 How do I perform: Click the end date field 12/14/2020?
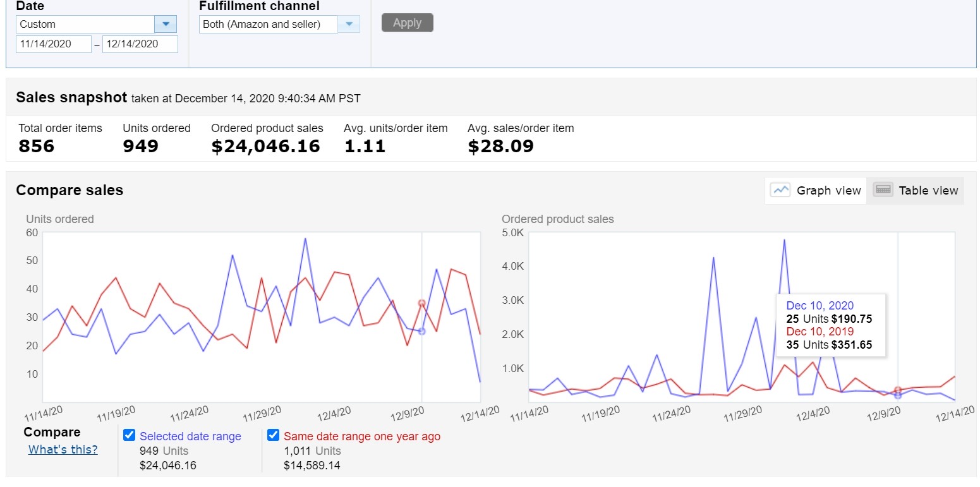140,44
